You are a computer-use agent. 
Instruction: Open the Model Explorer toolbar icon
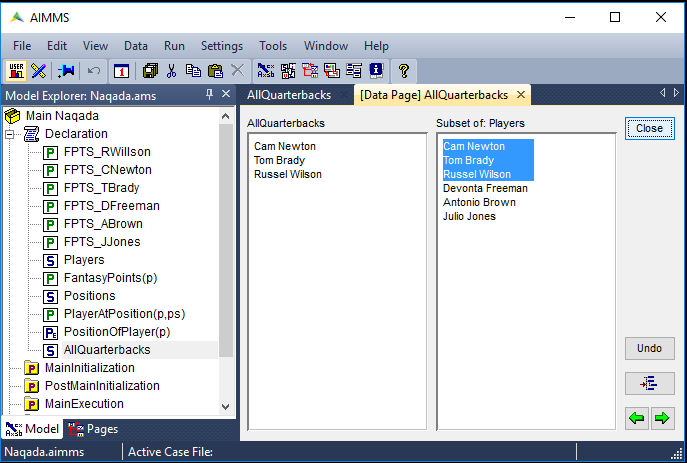point(266,71)
